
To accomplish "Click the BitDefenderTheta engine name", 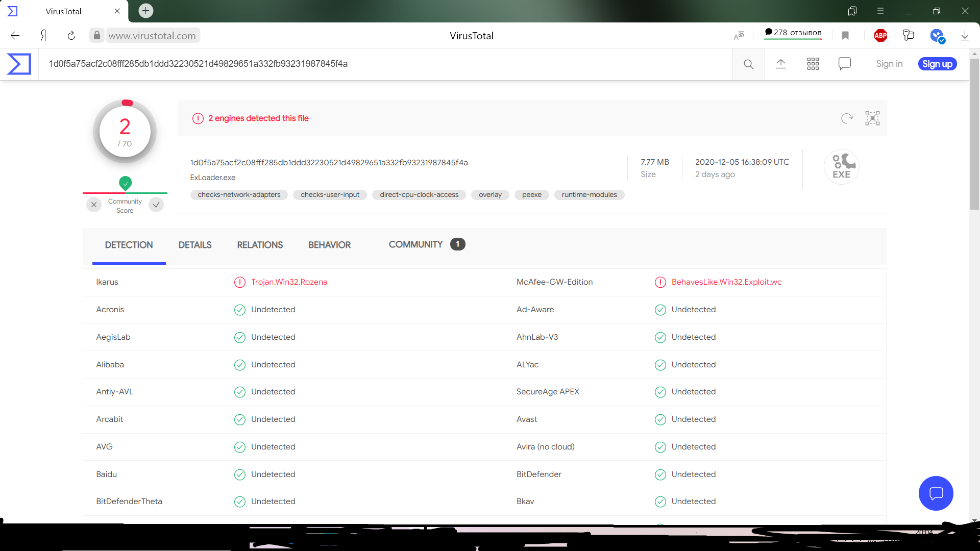I will [x=129, y=502].
